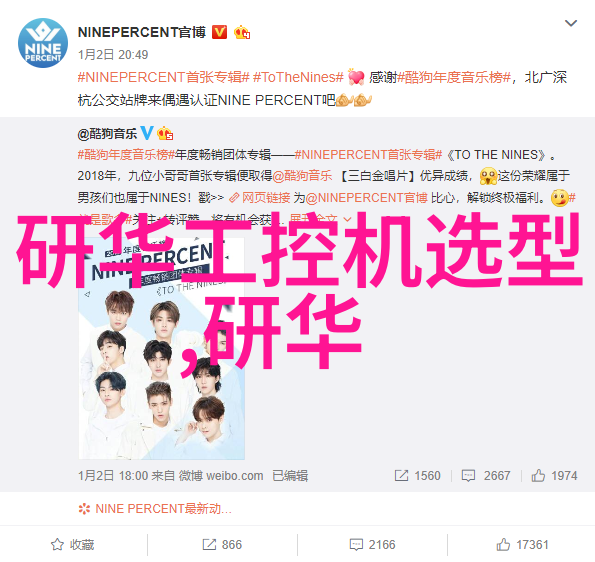Click the orange verified V badge
Image resolution: width=595 pixels, height=562 pixels.
coord(219,32)
